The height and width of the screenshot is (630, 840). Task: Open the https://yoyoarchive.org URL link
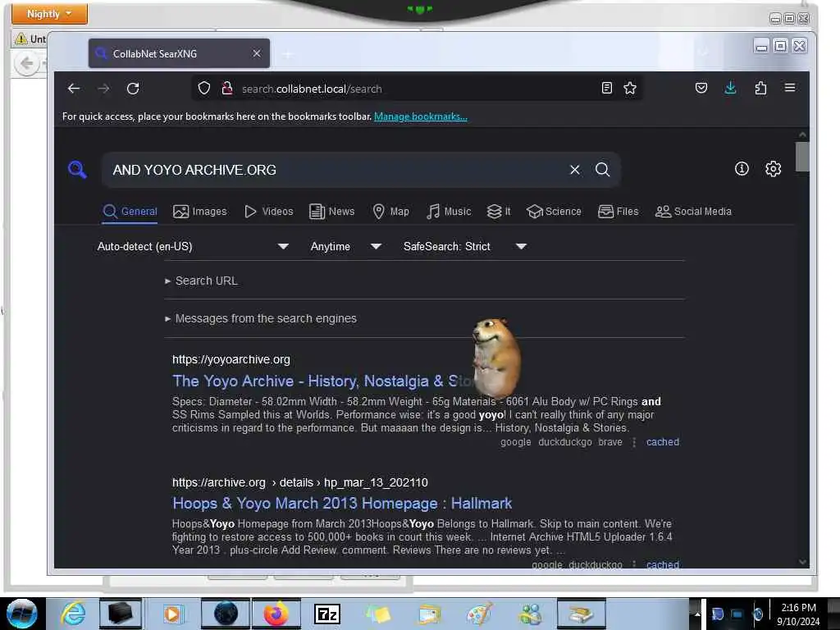[x=231, y=359]
